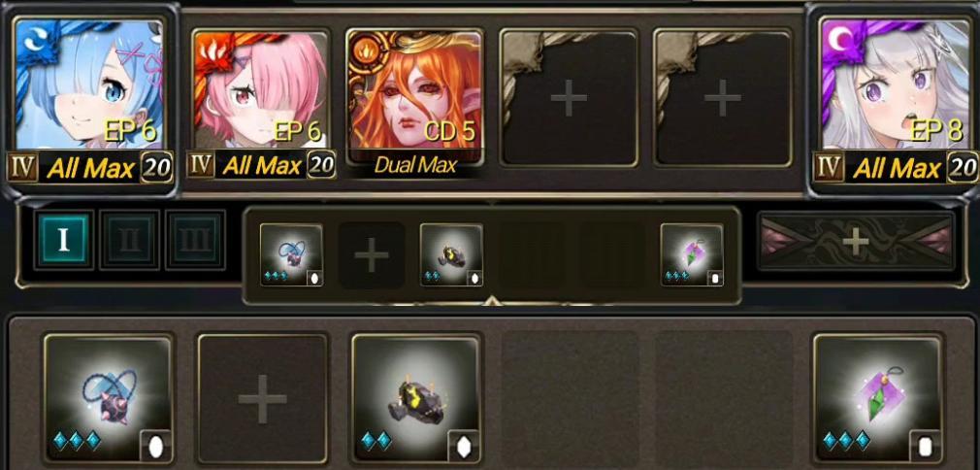Image resolution: width=980 pixels, height=470 pixels.
Task: Switch to team preset tab II
Action: pyautogui.click(x=130, y=240)
